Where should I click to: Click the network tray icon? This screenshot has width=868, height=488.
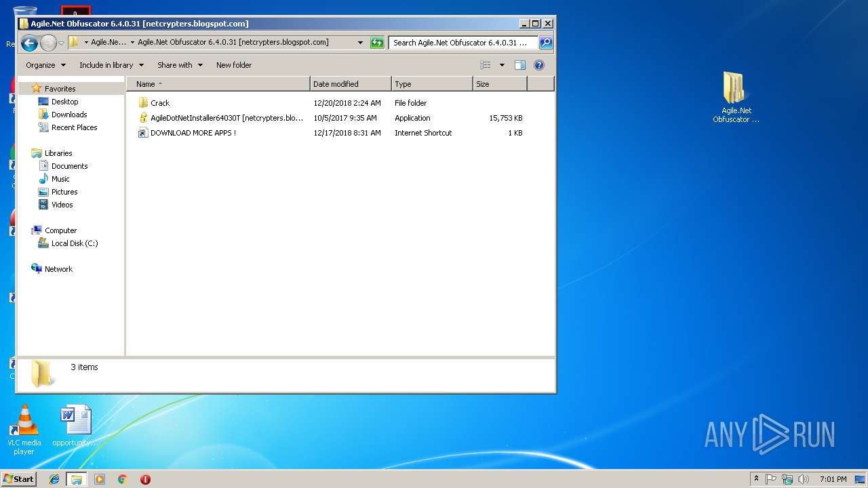tap(787, 479)
